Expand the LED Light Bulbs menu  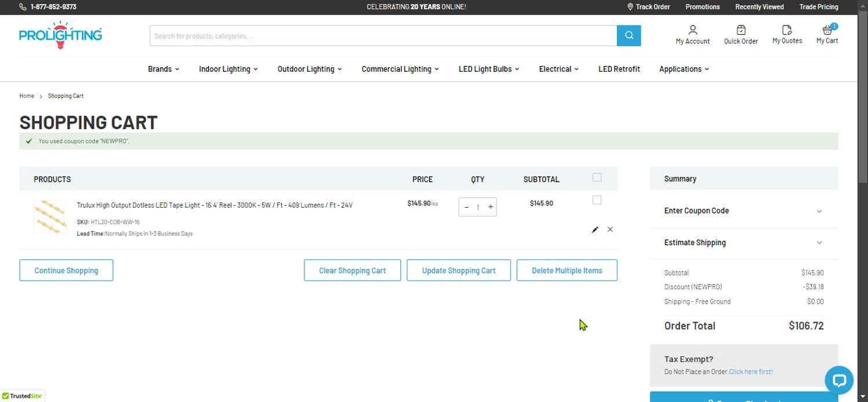[x=489, y=69]
